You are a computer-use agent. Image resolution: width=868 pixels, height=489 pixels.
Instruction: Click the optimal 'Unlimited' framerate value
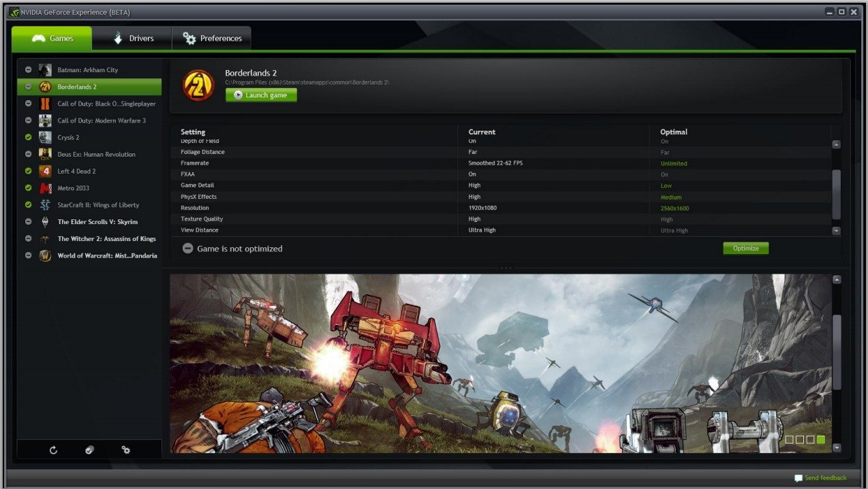[674, 163]
